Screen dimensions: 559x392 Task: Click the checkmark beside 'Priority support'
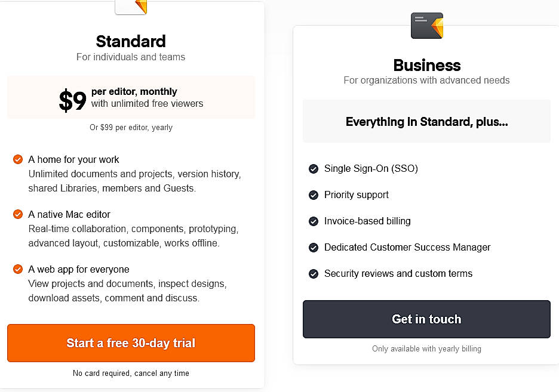click(x=314, y=195)
